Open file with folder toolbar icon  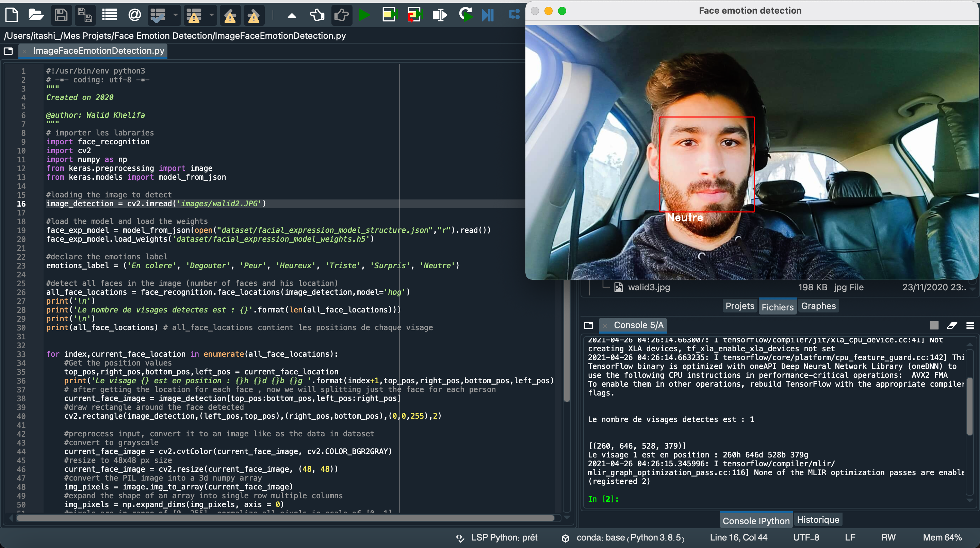[36, 15]
